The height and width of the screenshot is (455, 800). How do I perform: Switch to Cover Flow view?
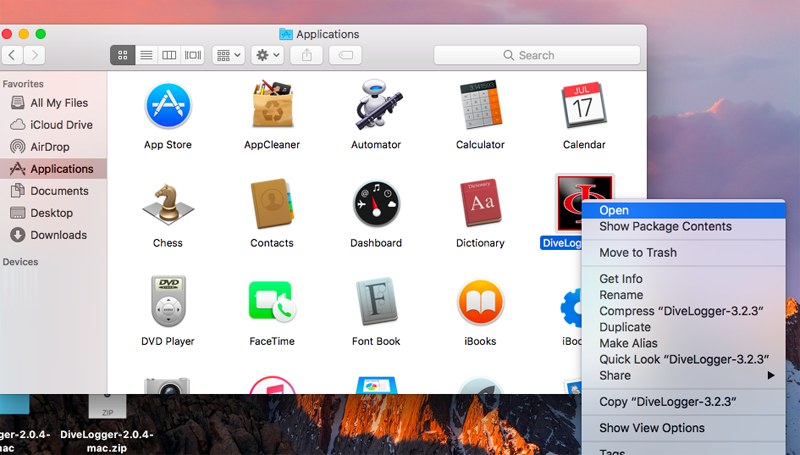[193, 55]
